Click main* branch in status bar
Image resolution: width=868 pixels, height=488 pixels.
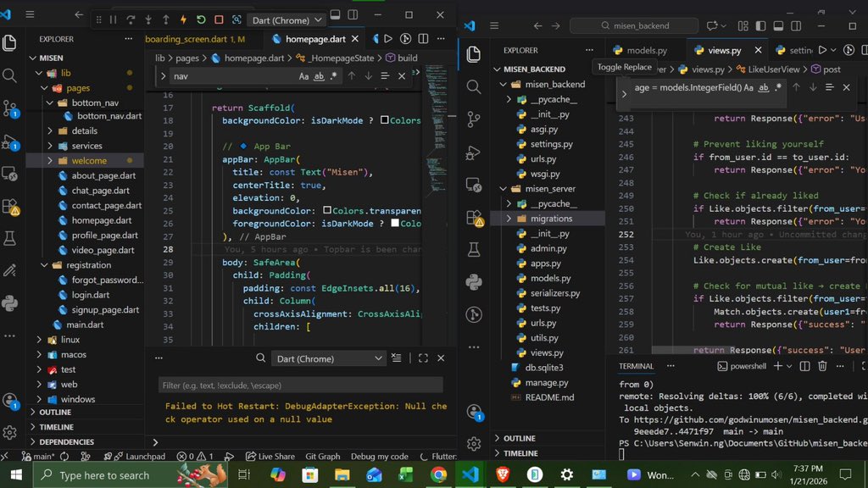38,457
